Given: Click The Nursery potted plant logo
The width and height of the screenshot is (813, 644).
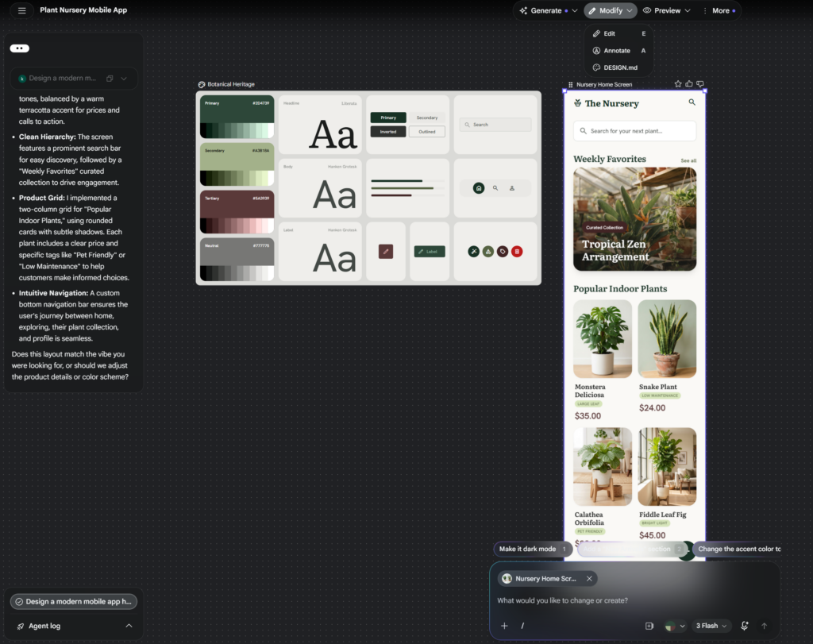Looking at the screenshot, I should point(578,103).
